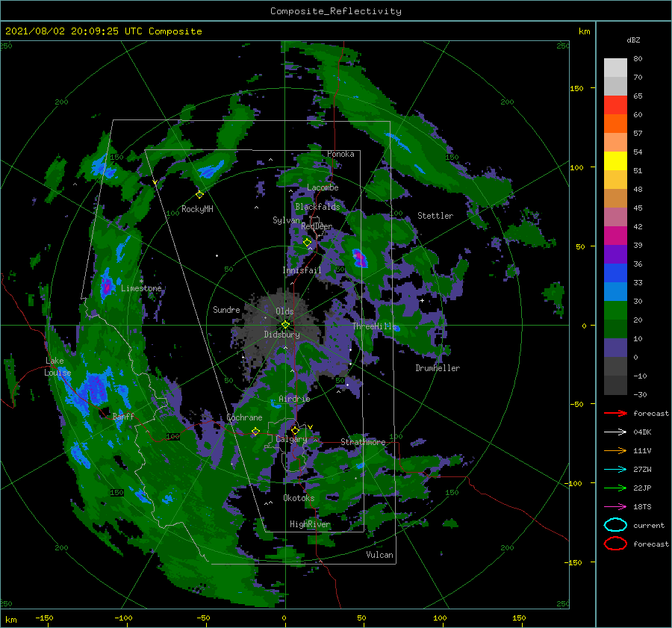Viewport: 672px width, 628px height.
Task: Click the HighRiver map label
Action: pos(310,524)
